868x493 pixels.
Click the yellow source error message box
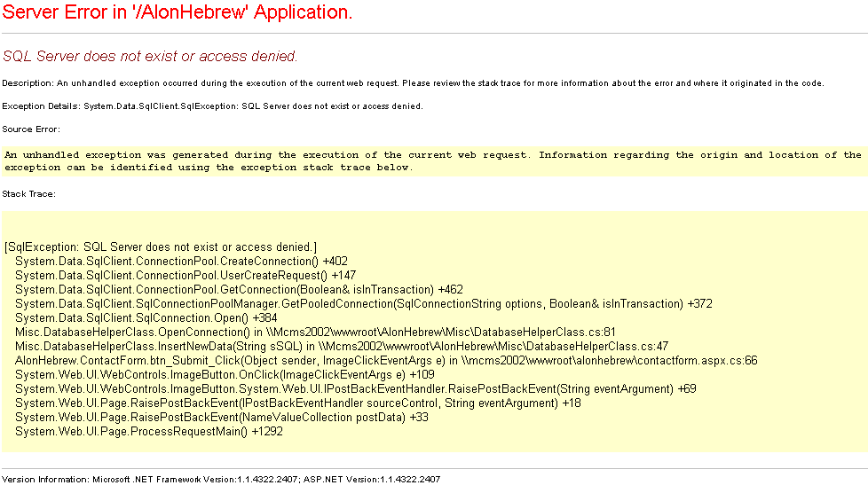433,160
